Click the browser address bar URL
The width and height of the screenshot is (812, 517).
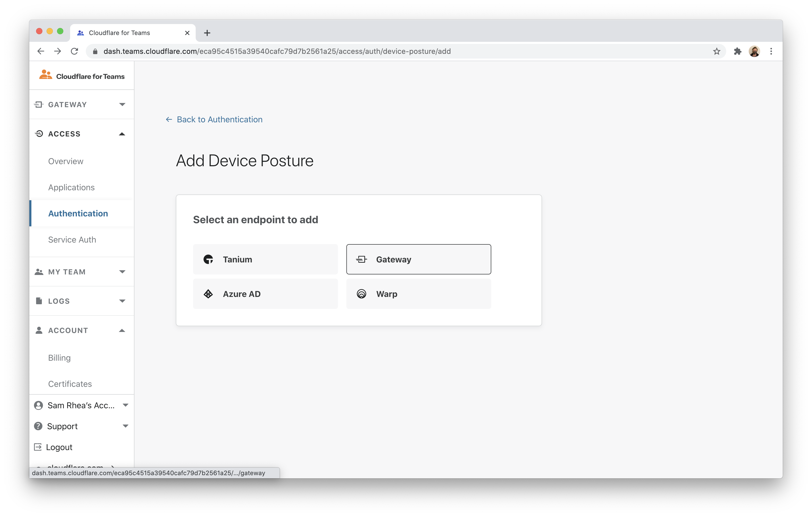pyautogui.click(x=277, y=51)
